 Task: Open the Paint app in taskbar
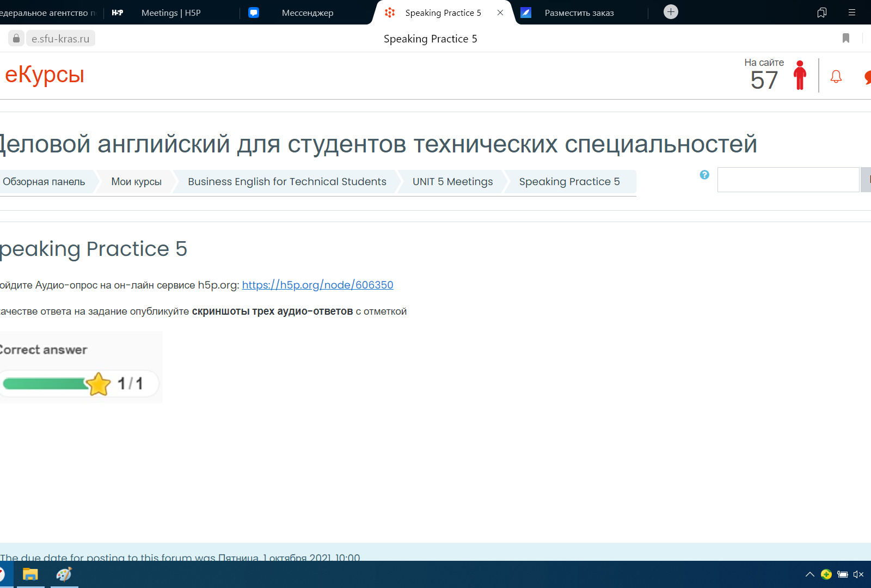(x=64, y=574)
